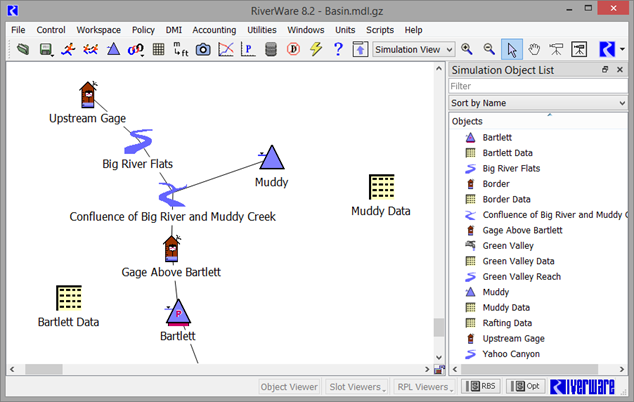Click the blue triangle object palette icon
The width and height of the screenshot is (634, 402).
(x=113, y=49)
